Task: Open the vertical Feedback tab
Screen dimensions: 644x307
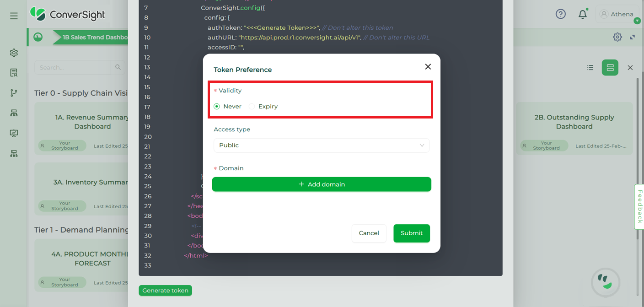Action: (x=639, y=206)
